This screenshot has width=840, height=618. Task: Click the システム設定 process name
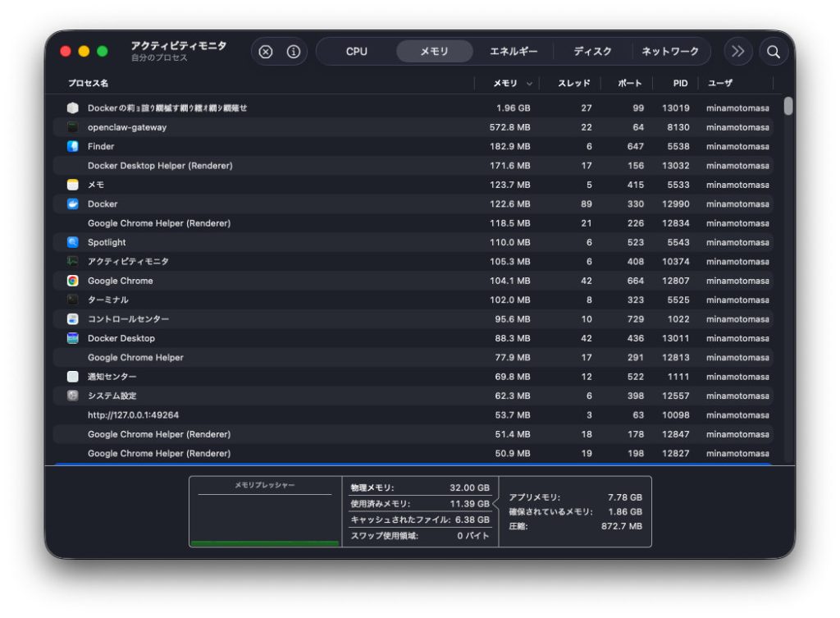point(112,396)
